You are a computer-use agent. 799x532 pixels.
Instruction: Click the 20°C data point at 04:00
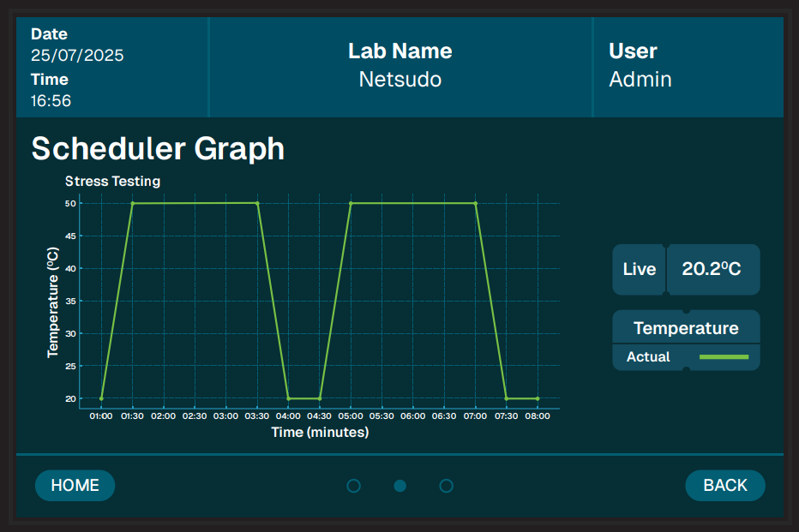(288, 398)
